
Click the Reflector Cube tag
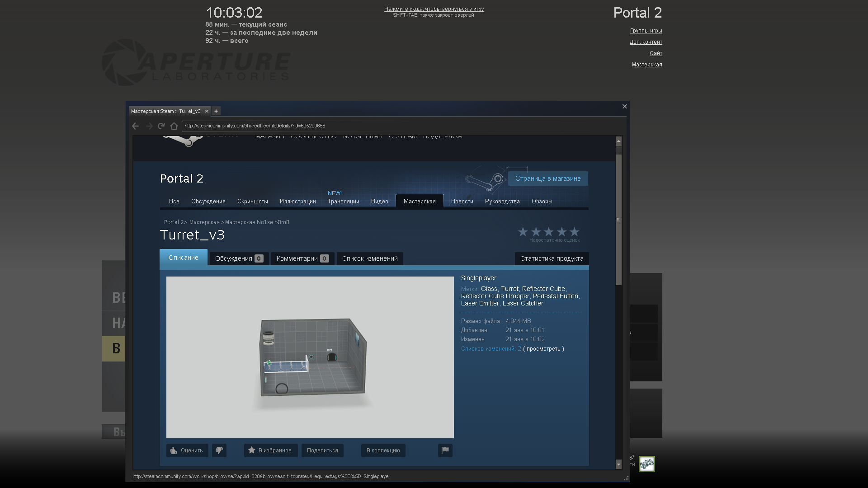543,289
